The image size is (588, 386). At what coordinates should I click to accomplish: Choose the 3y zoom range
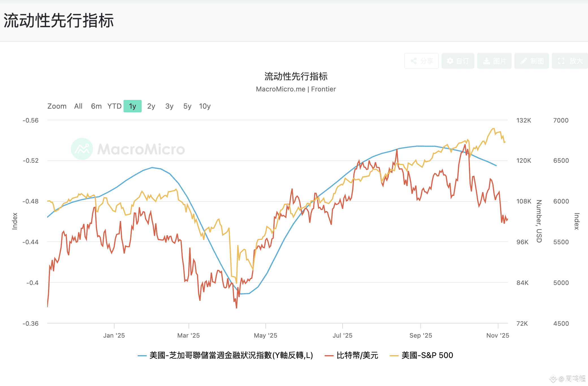pyautogui.click(x=169, y=106)
